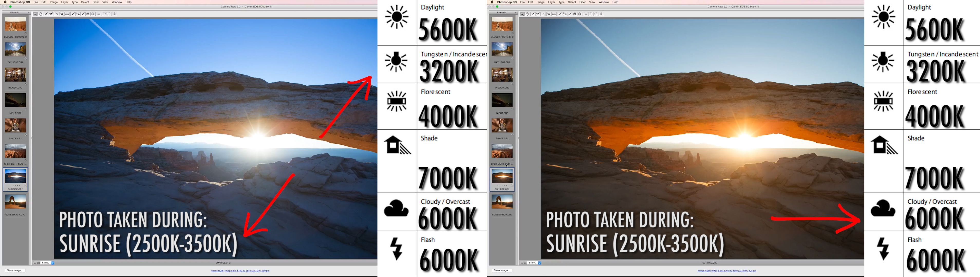Viewport: 980px width, 277px height.
Task: Rotate image counterclockwise in left window
Action: click(104, 14)
